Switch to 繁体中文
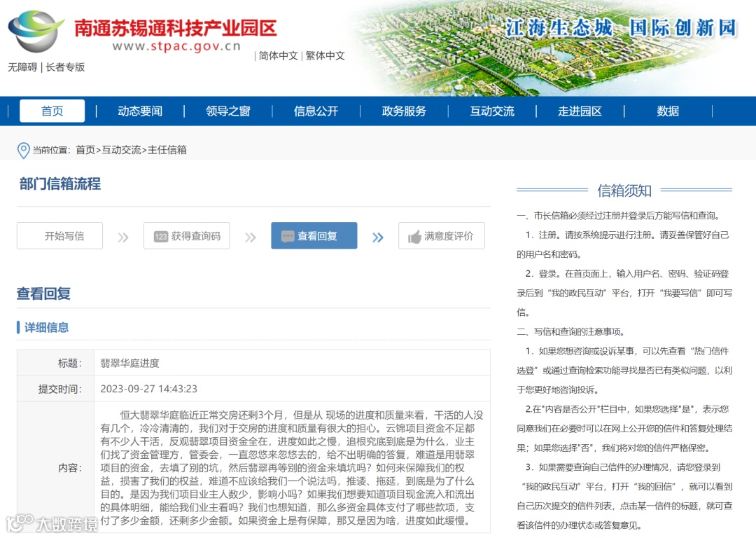 325,55
